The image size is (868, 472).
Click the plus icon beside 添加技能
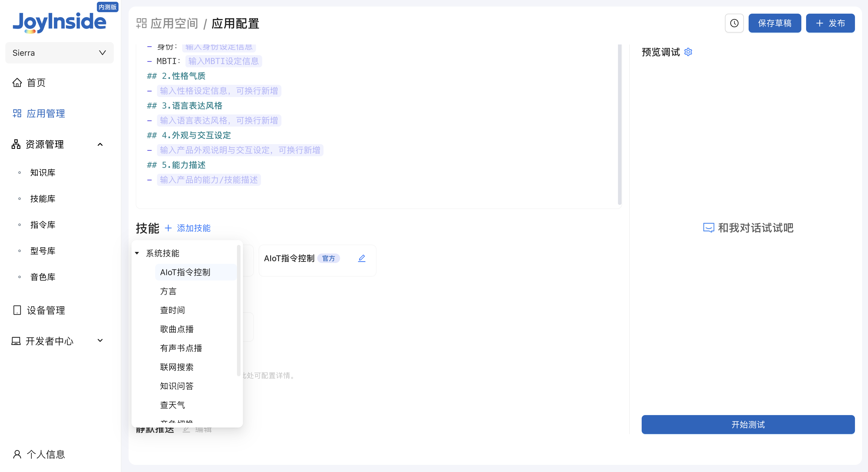[x=168, y=228]
